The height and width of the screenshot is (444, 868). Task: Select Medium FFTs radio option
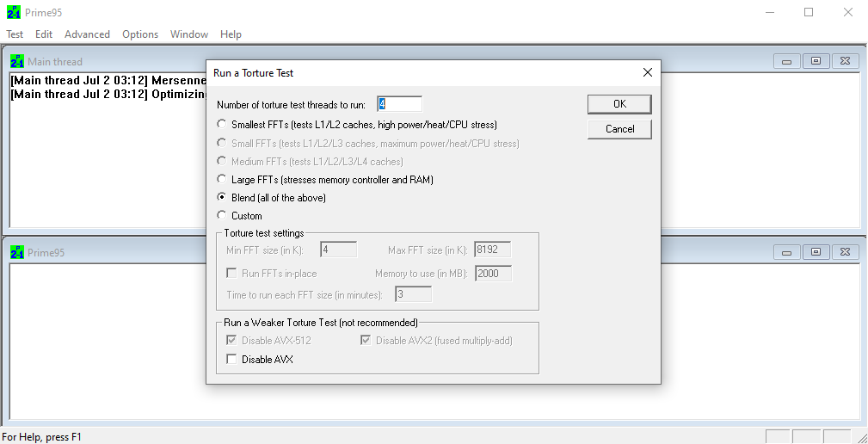click(x=310, y=162)
